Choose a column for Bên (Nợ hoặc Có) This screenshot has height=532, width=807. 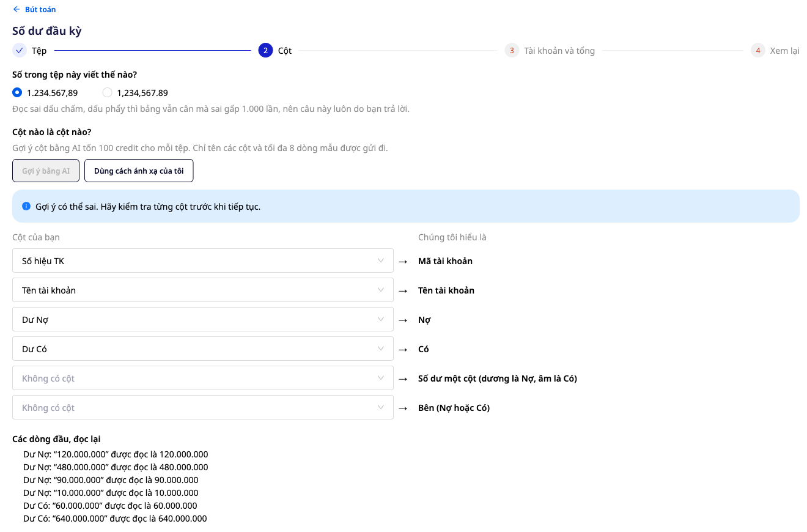(x=203, y=407)
